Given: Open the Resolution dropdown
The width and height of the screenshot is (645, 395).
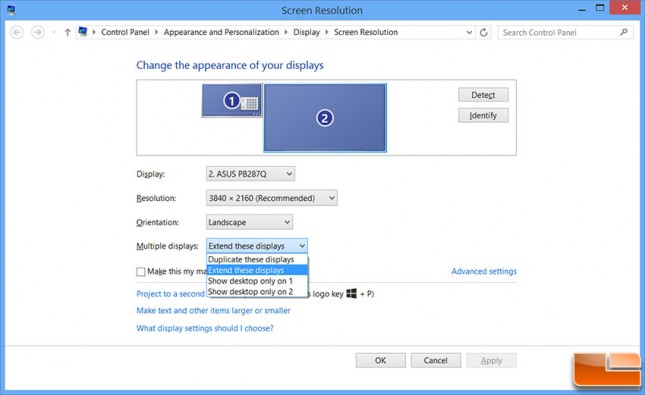Looking at the screenshot, I should tap(271, 198).
